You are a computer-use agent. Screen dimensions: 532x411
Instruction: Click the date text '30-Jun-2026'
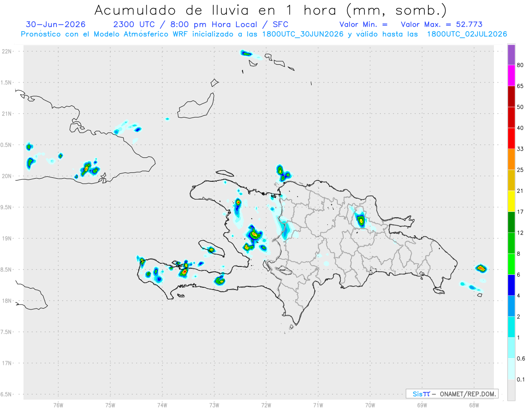pos(56,24)
